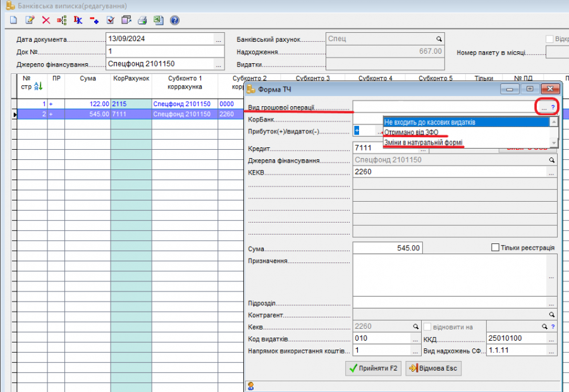
Task: Toggle the відновити на checkbox
Action: [427, 326]
